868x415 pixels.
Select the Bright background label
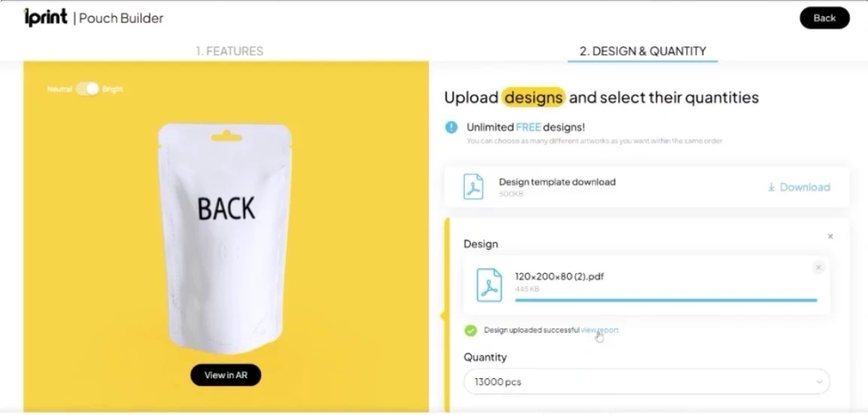coord(112,89)
